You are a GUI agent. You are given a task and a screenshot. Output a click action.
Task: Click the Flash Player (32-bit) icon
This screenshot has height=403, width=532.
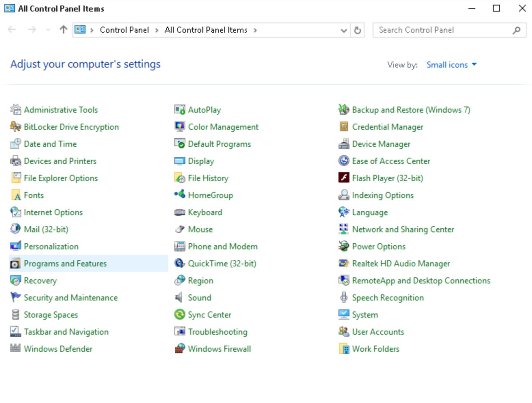[x=344, y=178]
